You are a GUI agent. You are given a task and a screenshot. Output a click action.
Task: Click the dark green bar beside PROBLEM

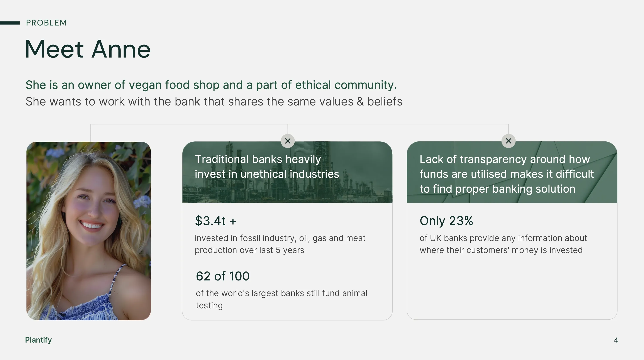[10, 23]
